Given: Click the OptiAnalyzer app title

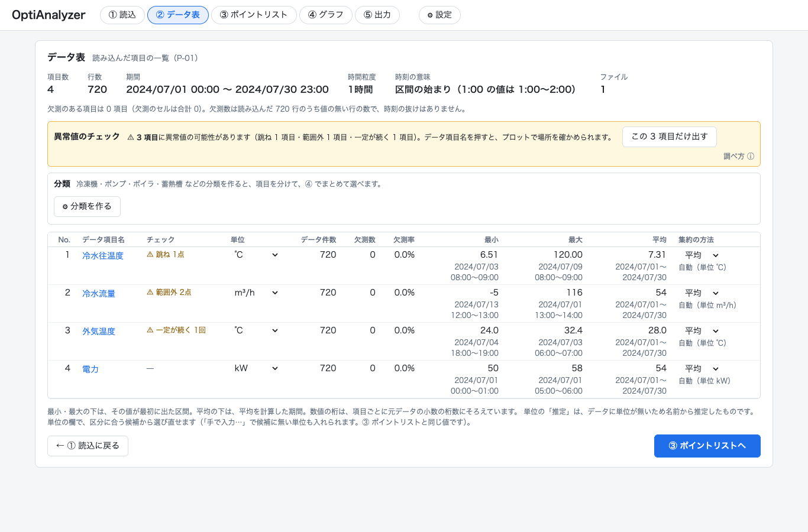Looking at the screenshot, I should (x=49, y=15).
